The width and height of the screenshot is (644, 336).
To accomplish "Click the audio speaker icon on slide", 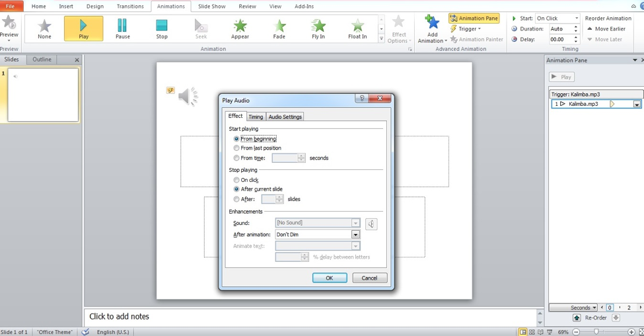I will pyautogui.click(x=188, y=97).
